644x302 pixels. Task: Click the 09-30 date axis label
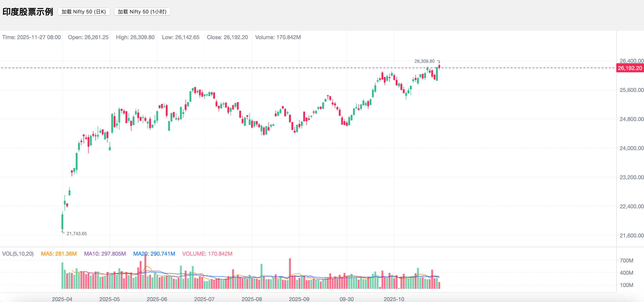[347, 299]
